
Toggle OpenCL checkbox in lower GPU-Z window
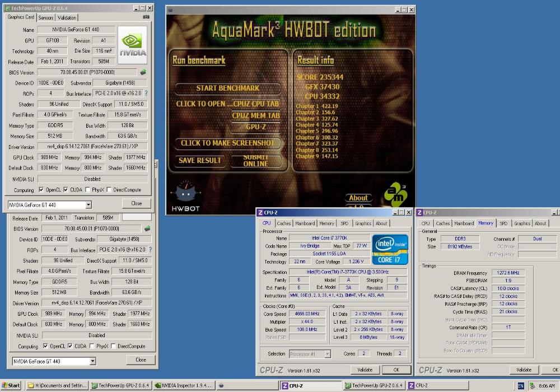[x=45, y=346]
